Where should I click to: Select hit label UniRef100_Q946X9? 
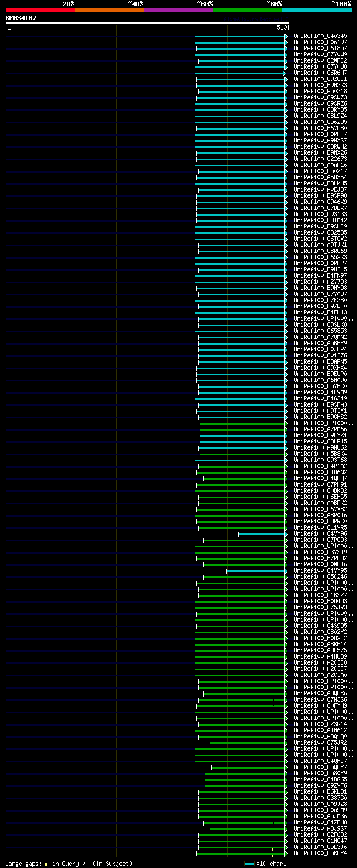pyautogui.click(x=320, y=202)
